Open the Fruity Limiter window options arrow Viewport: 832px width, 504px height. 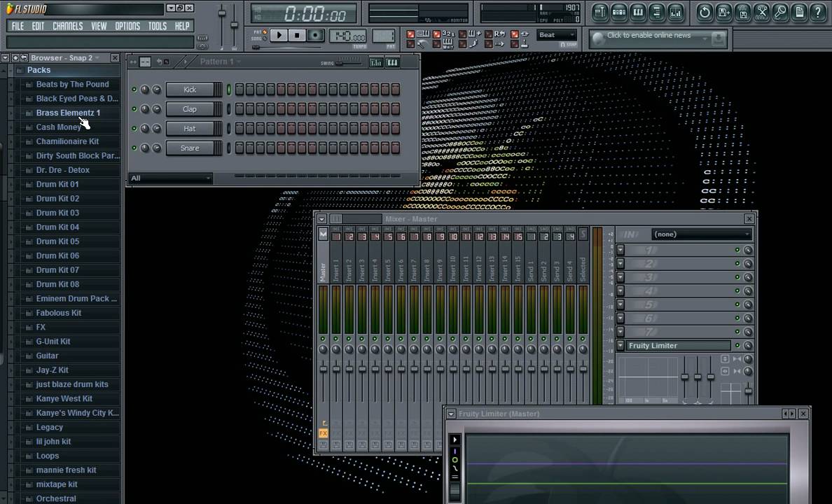pyautogui.click(x=451, y=414)
